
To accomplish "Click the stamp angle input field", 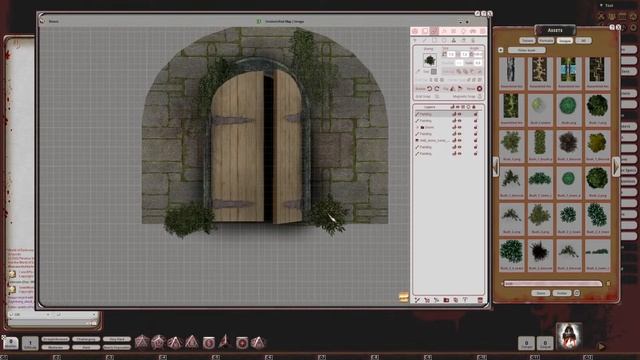I will pos(478,54).
